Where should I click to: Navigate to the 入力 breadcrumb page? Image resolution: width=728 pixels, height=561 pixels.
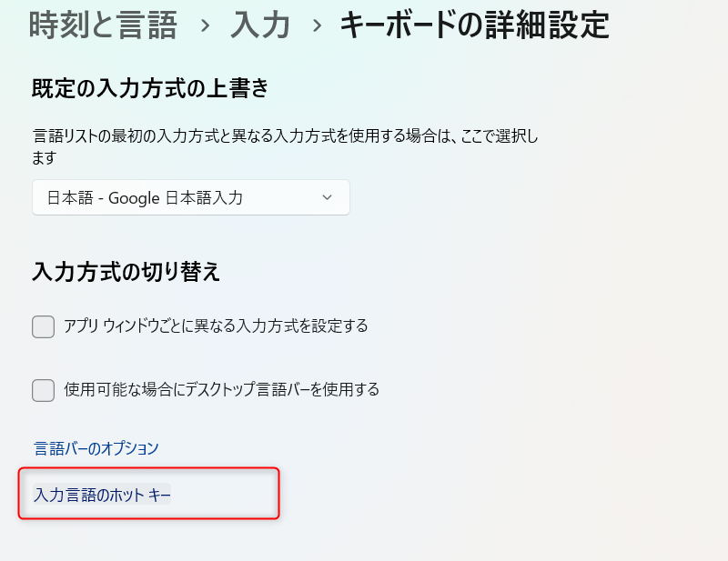pyautogui.click(x=260, y=25)
